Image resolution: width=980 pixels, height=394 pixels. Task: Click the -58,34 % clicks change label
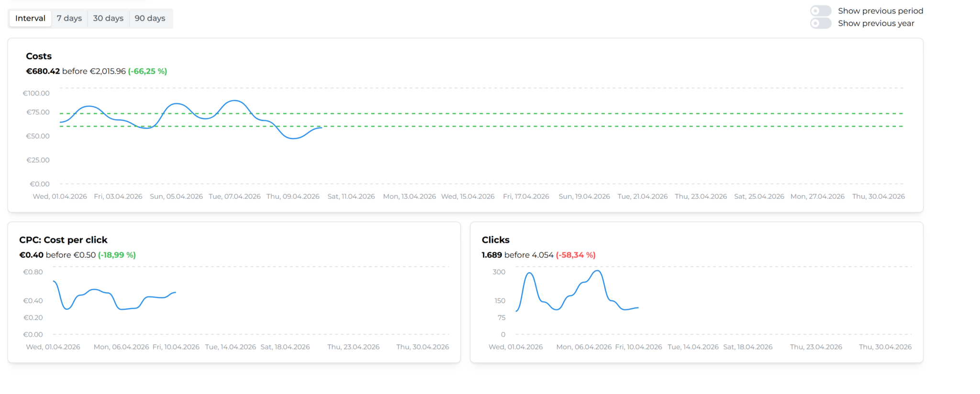576,255
